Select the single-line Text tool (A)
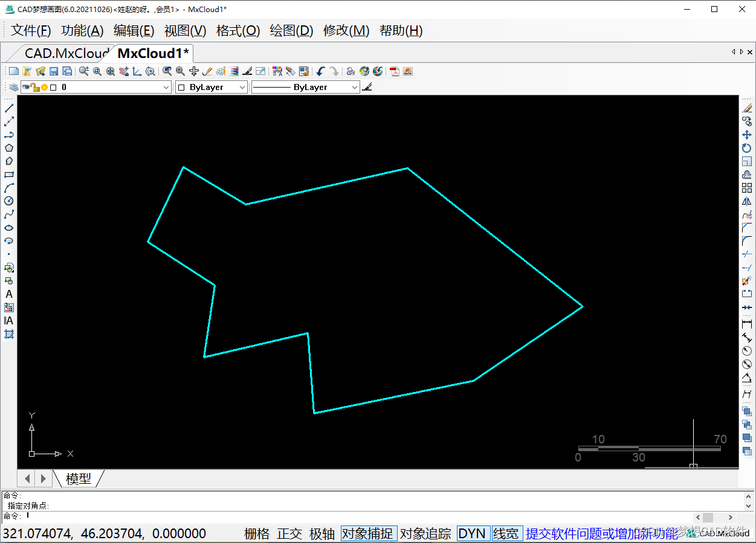 click(9, 294)
